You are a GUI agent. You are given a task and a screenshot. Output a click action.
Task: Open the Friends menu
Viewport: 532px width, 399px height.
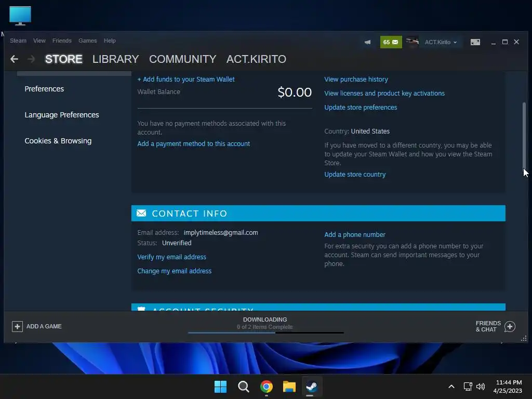tap(62, 41)
